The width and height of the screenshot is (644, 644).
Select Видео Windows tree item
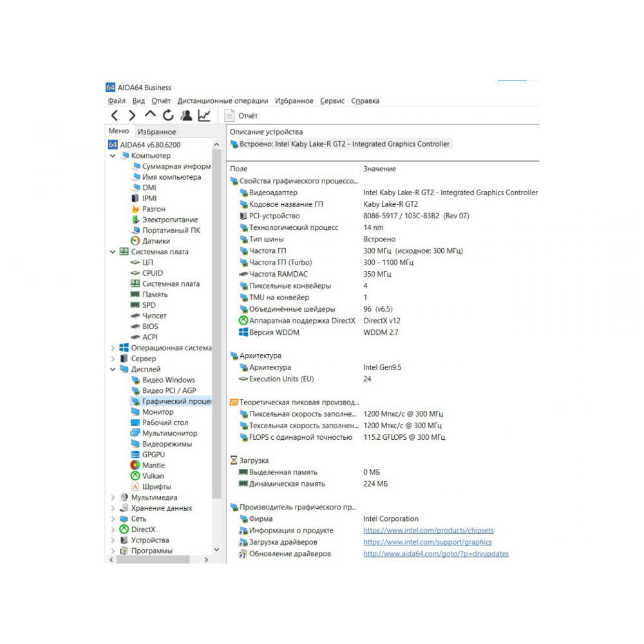168,380
